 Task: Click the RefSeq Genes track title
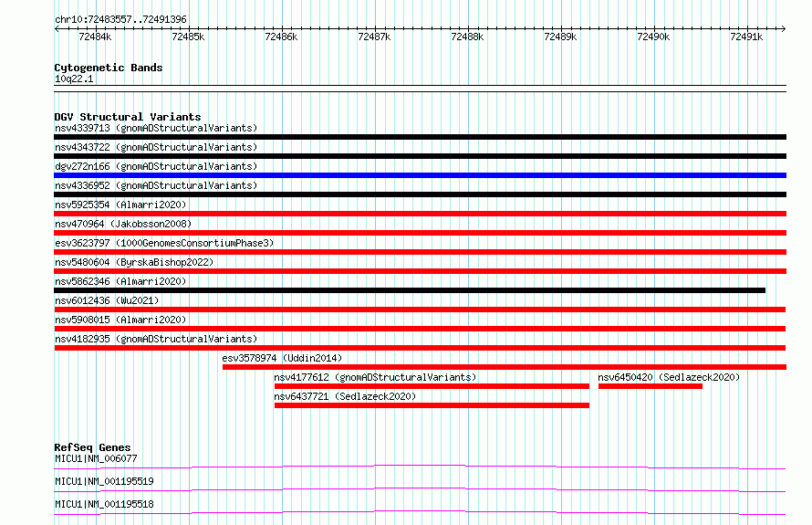[92, 447]
